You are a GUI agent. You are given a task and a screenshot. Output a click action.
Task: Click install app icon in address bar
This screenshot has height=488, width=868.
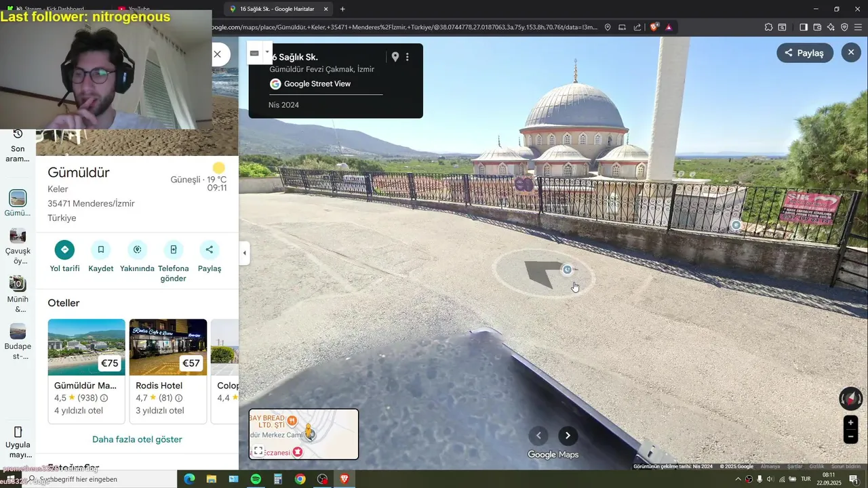pyautogui.click(x=623, y=27)
